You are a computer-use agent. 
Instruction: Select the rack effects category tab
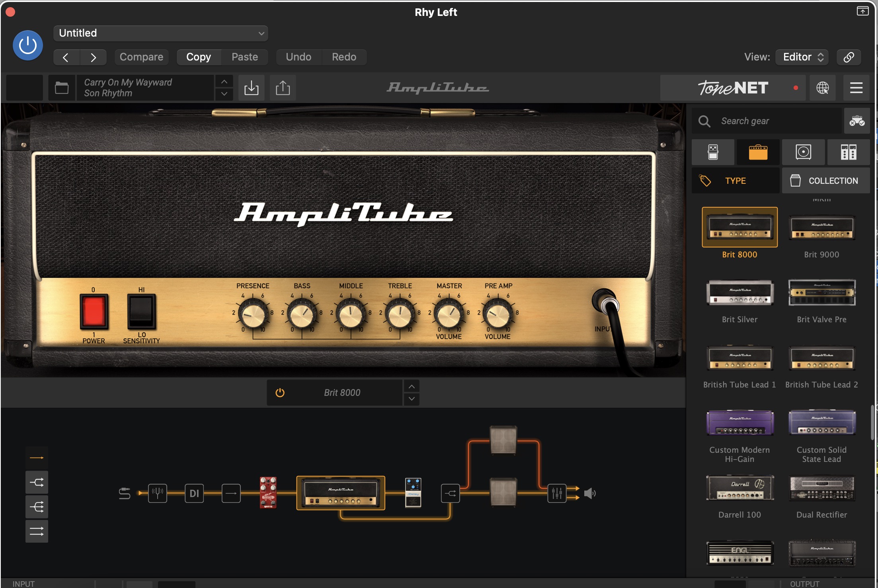[849, 152]
